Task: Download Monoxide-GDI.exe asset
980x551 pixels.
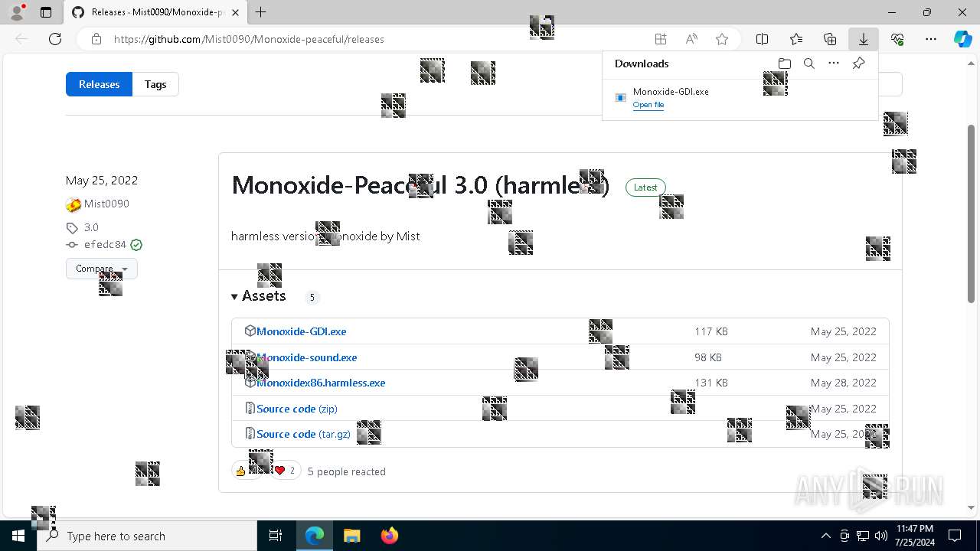Action: [302, 331]
